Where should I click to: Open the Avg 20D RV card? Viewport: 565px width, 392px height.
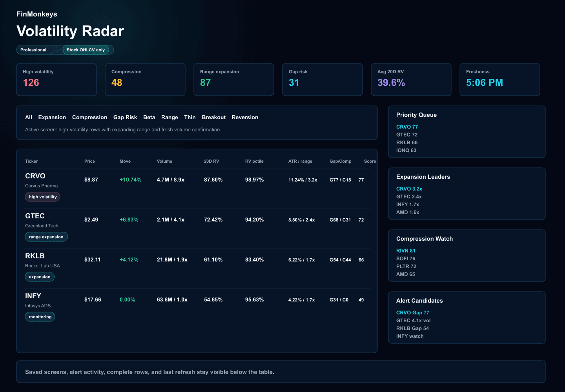(x=411, y=80)
